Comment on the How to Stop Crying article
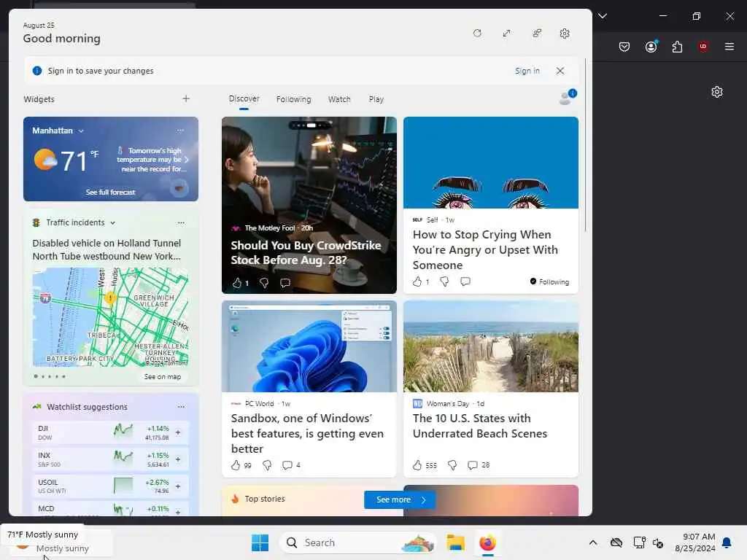 pyautogui.click(x=465, y=281)
